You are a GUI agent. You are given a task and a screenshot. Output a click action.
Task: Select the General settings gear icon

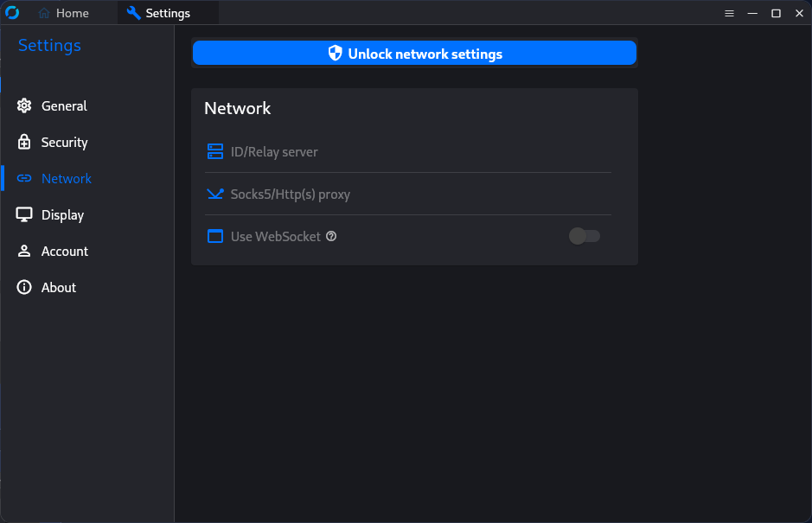pyautogui.click(x=23, y=105)
